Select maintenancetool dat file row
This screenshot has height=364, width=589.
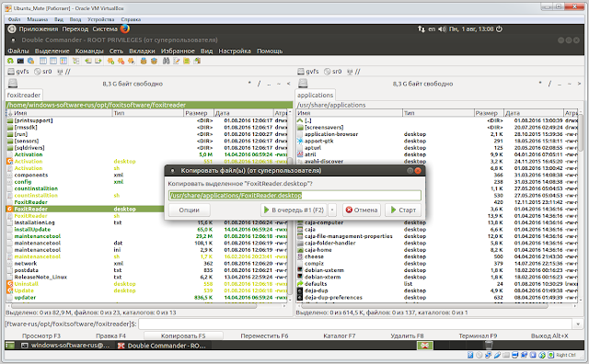pyautogui.click(x=146, y=243)
